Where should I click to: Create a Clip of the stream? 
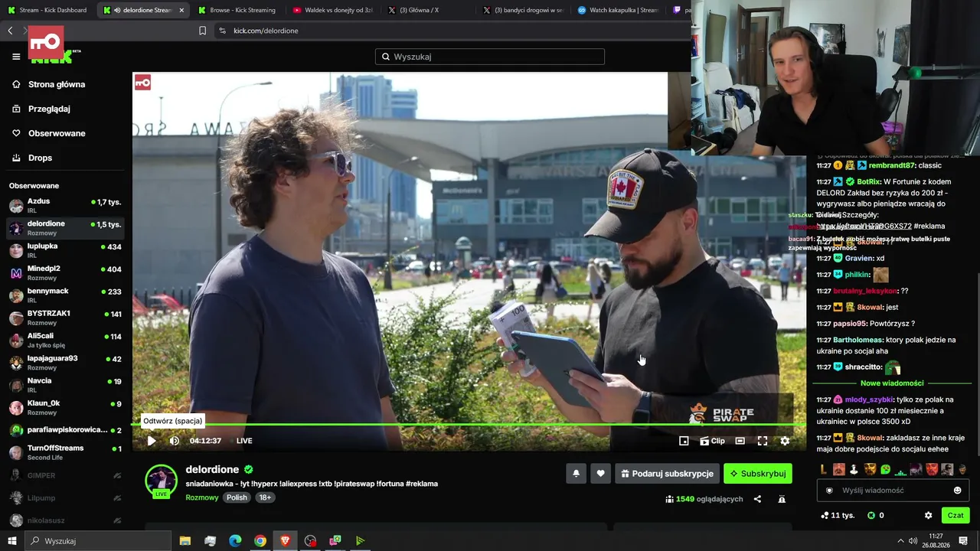(x=713, y=441)
